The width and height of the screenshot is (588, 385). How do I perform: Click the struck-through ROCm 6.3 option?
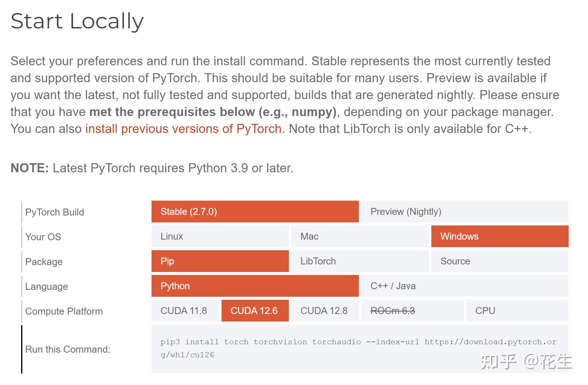(x=393, y=311)
